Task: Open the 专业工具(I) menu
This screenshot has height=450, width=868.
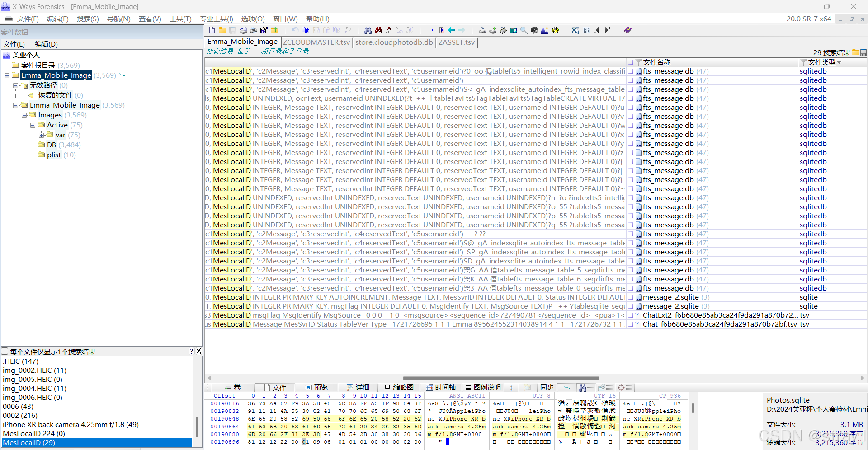Action: 216,19
